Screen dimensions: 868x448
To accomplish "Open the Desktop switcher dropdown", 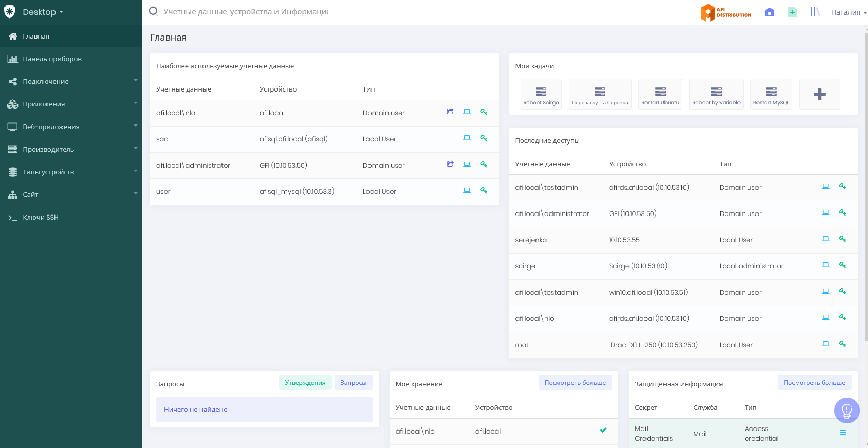I will [43, 12].
